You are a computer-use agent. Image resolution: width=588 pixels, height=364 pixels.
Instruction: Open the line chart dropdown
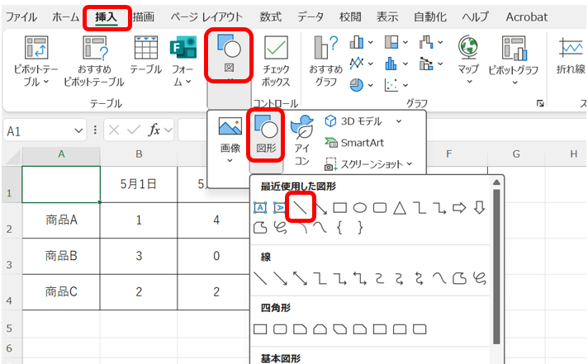pyautogui.click(x=361, y=64)
